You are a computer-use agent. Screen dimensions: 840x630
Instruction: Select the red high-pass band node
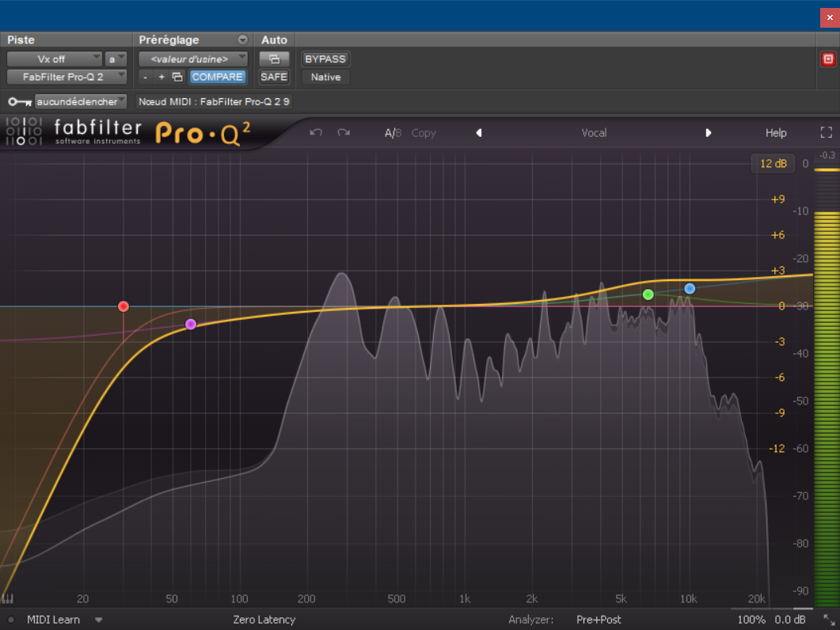pyautogui.click(x=124, y=306)
